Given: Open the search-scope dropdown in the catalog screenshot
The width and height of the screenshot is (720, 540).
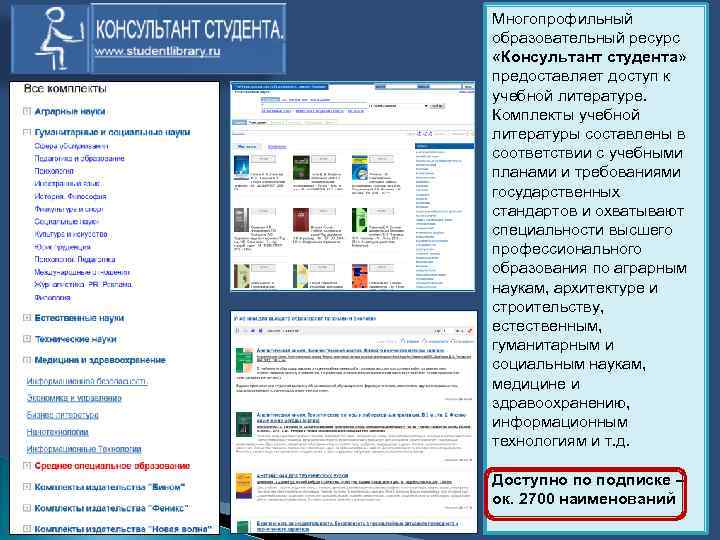Looking at the screenshot, I should point(398,106).
